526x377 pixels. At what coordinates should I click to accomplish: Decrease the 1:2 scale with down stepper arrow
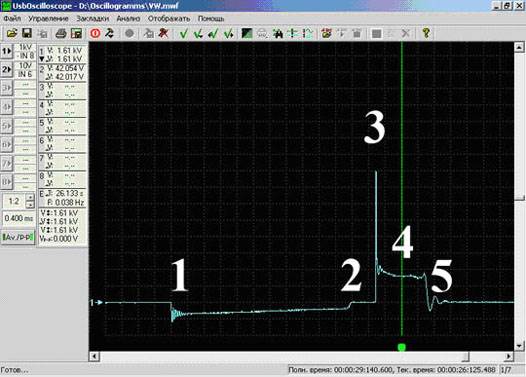point(30,204)
